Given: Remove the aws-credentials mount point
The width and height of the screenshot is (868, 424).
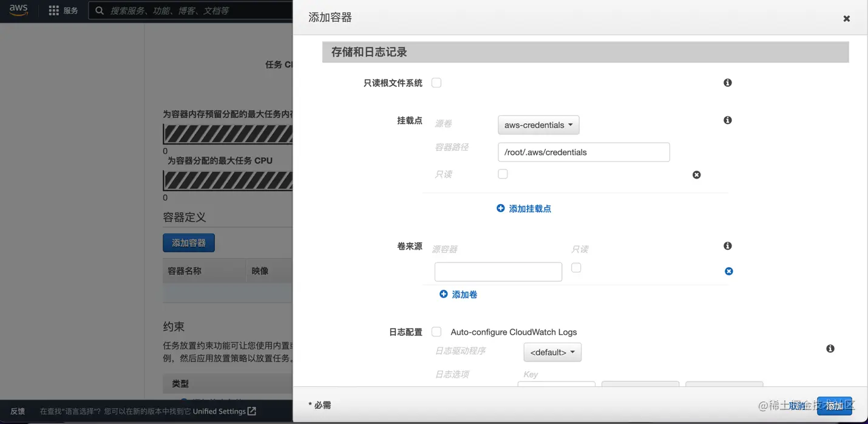Looking at the screenshot, I should tap(697, 175).
